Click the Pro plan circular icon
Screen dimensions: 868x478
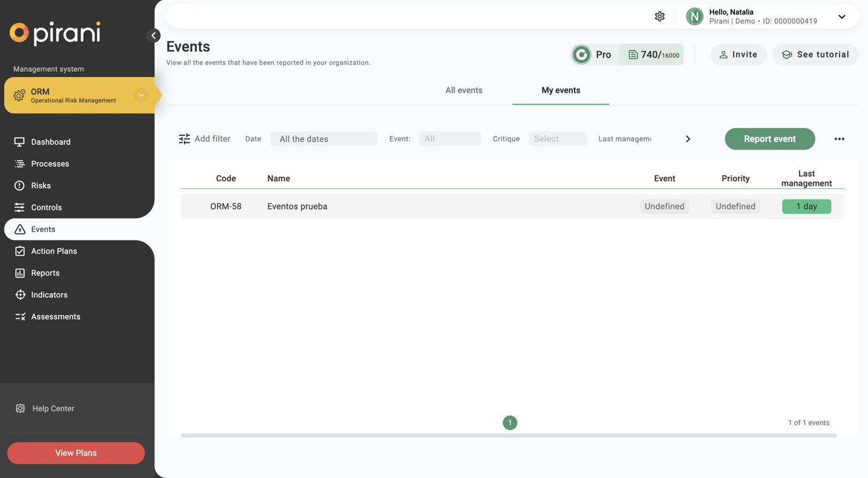[582, 54]
